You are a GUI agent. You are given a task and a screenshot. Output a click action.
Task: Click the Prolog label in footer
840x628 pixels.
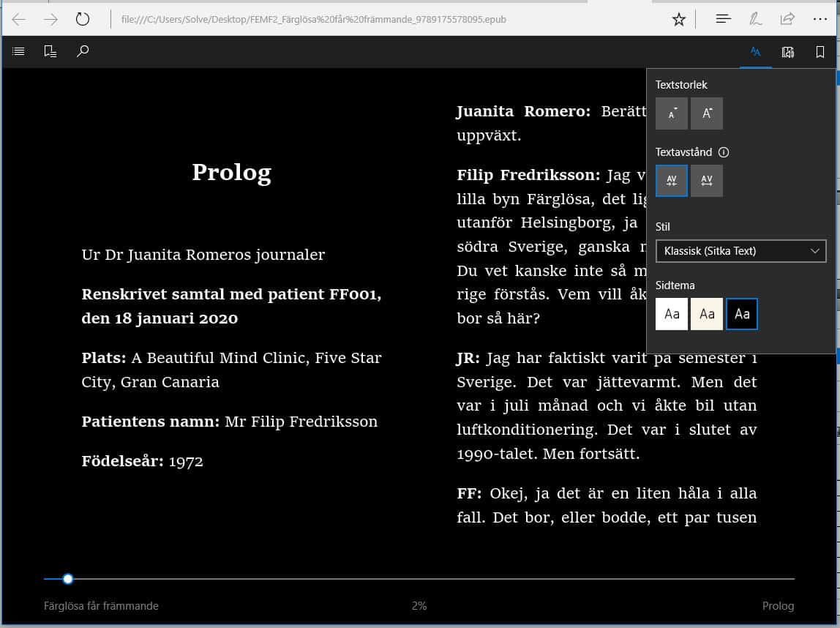[778, 606]
